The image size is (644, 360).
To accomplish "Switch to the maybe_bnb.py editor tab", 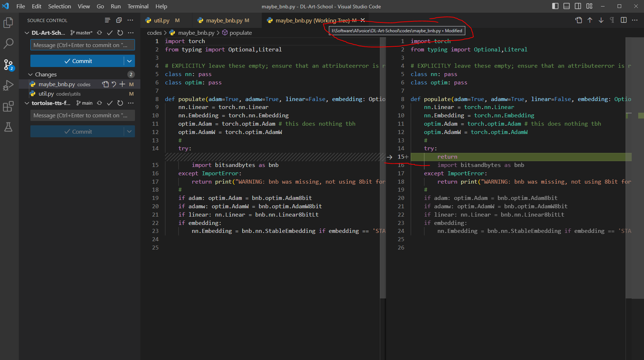I will (x=228, y=20).
